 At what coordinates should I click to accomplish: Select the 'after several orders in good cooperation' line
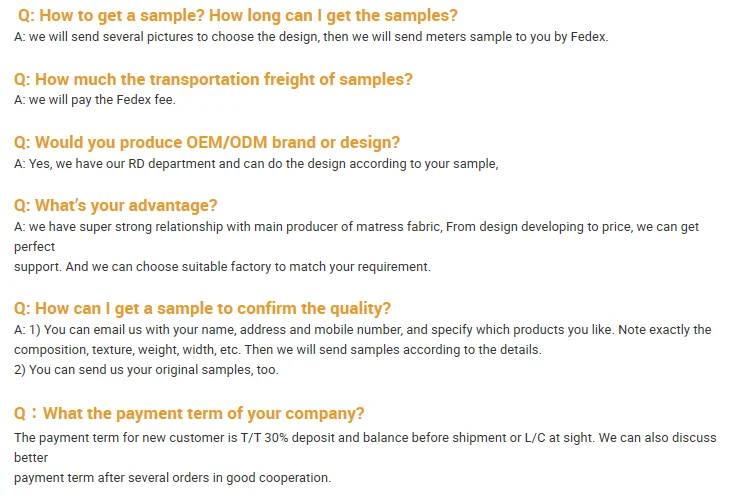coord(172,477)
